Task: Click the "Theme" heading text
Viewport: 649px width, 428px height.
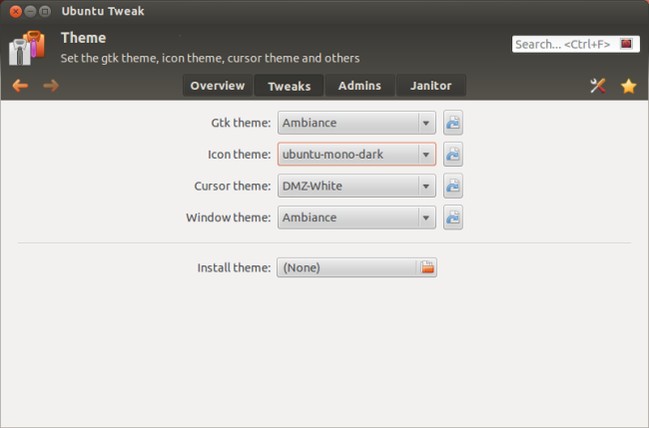Action: [83, 38]
